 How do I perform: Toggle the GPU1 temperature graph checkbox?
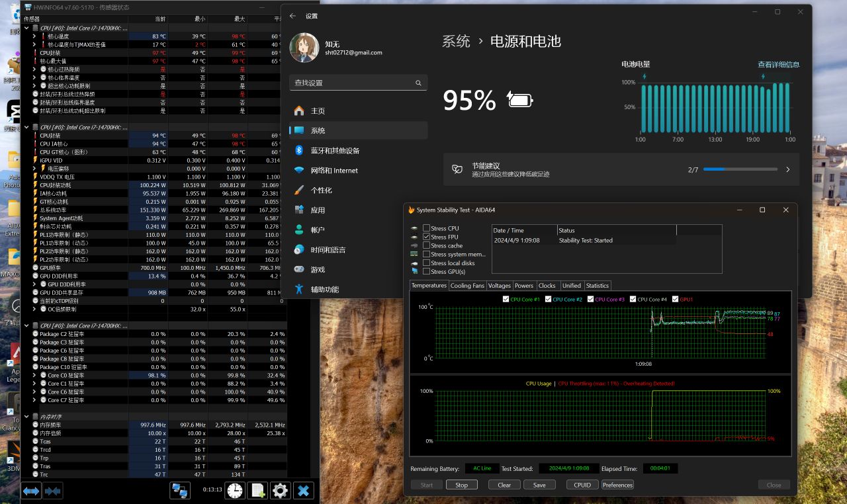676,300
